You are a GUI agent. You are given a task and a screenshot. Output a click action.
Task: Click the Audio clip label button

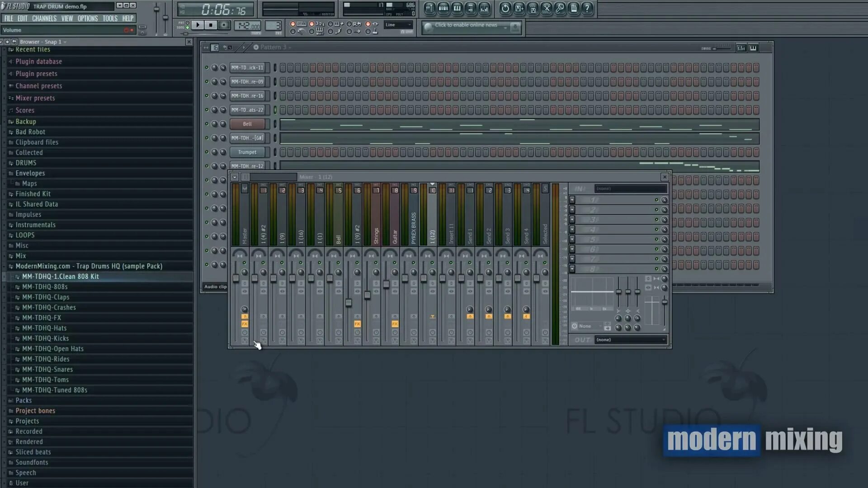click(x=216, y=286)
